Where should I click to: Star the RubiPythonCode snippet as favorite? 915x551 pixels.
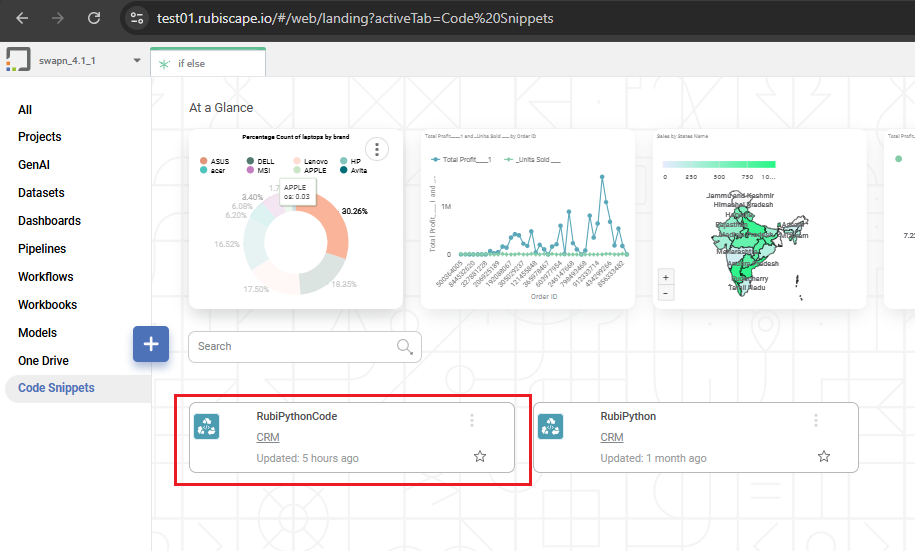click(x=480, y=456)
